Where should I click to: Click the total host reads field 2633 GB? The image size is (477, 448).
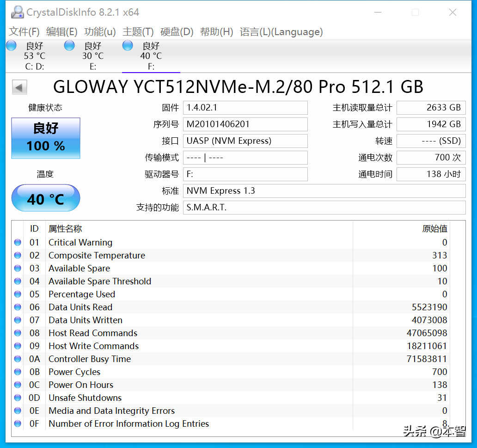tap(431, 108)
